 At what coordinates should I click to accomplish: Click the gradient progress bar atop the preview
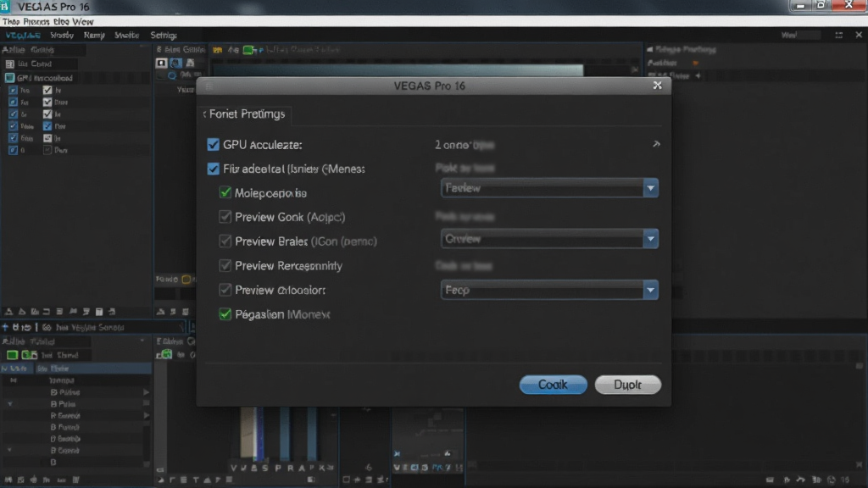click(398, 70)
